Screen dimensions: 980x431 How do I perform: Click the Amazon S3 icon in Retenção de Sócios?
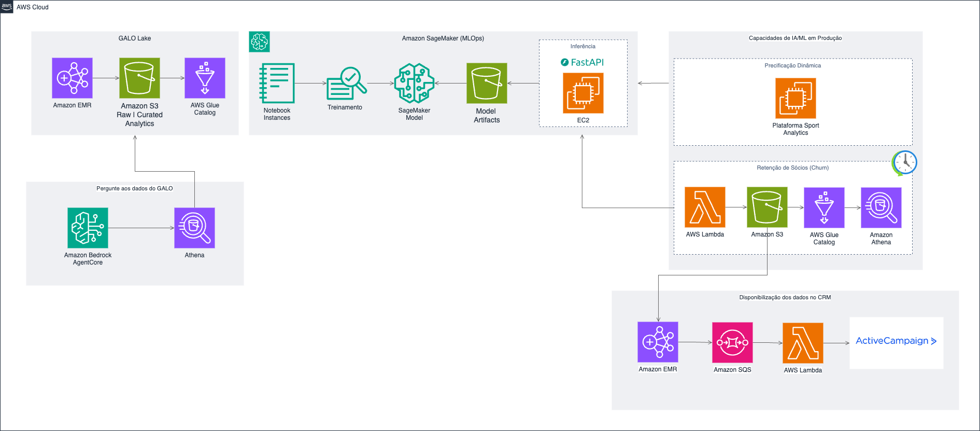(x=767, y=207)
